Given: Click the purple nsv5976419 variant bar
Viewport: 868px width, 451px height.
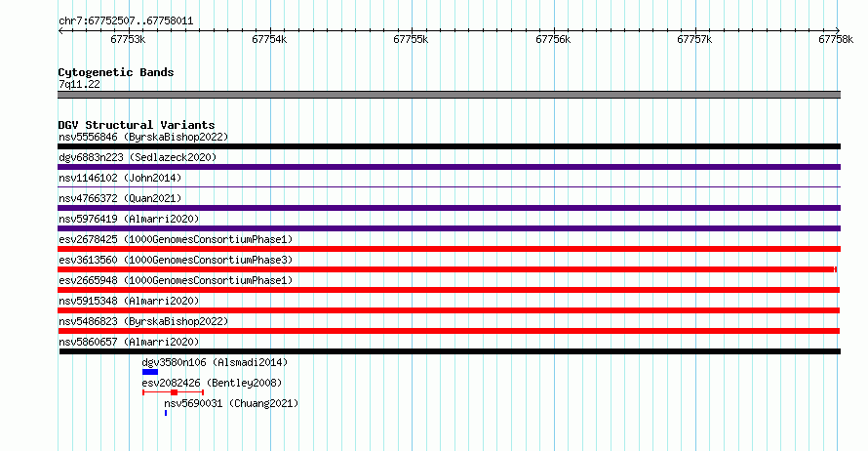Looking at the screenshot, I should (x=449, y=228).
